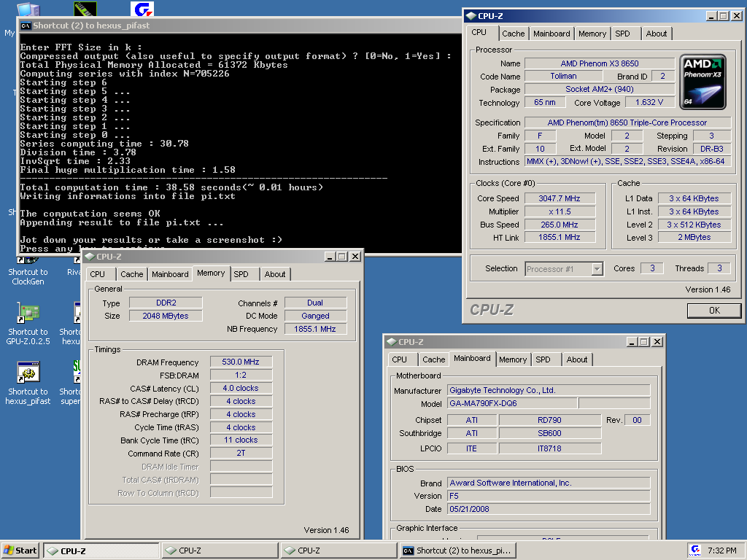Click the Toliman code name field
The width and height of the screenshot is (747, 560).
564,76
